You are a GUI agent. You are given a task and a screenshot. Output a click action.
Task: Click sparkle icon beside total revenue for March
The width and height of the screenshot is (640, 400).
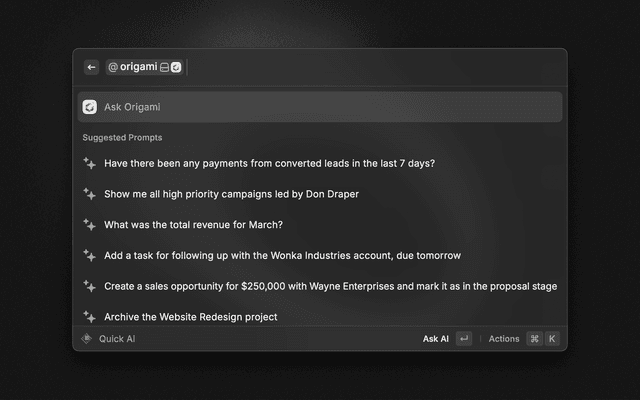click(x=90, y=225)
